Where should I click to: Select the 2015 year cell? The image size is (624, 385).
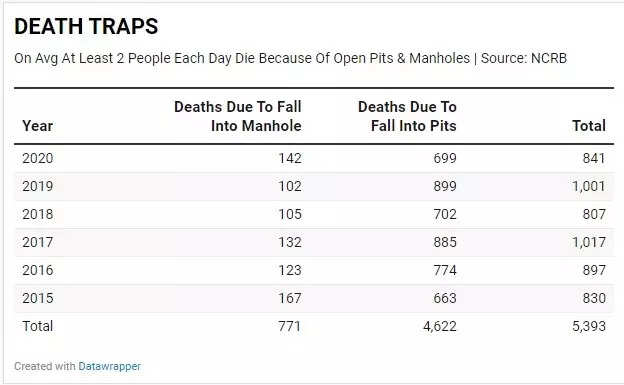click(x=37, y=298)
